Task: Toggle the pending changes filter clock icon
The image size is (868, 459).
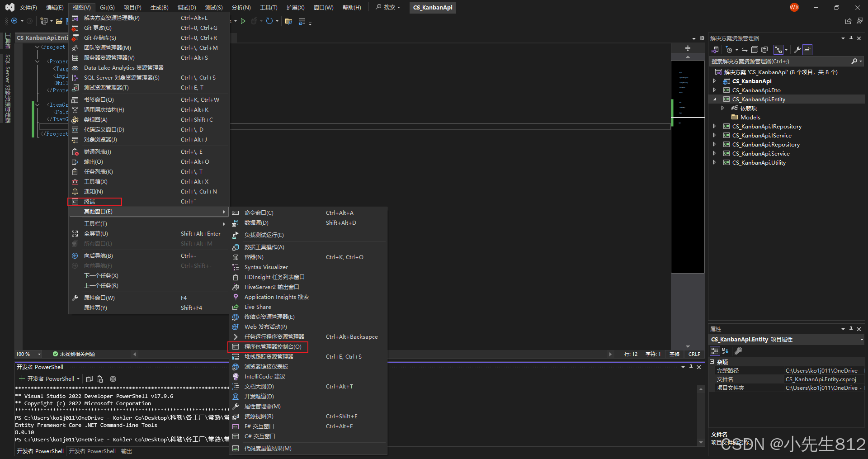Action: (729, 50)
